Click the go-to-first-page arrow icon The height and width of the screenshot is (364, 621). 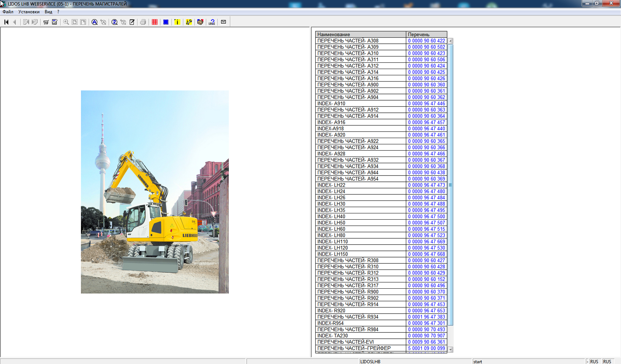tap(6, 22)
